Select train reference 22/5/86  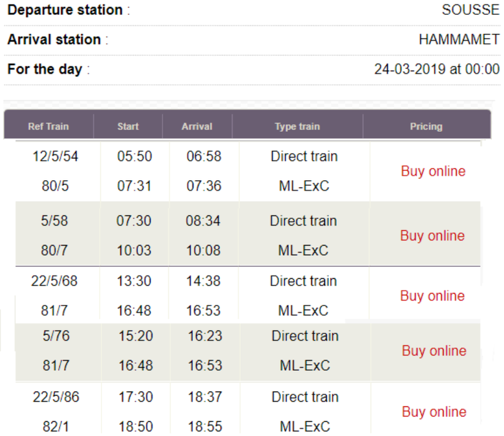click(55, 397)
